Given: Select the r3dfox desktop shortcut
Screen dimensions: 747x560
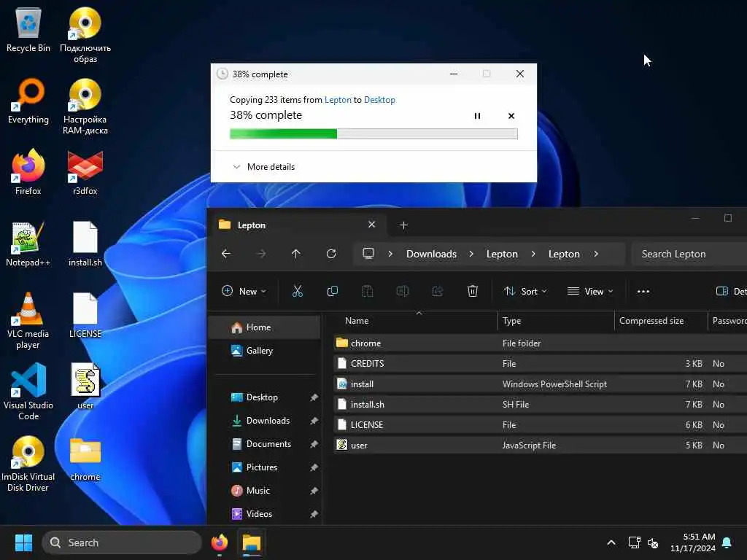Looking at the screenshot, I should point(85,172).
